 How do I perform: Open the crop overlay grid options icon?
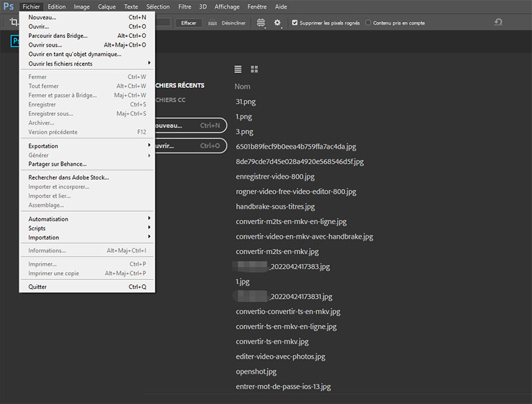pos(261,22)
